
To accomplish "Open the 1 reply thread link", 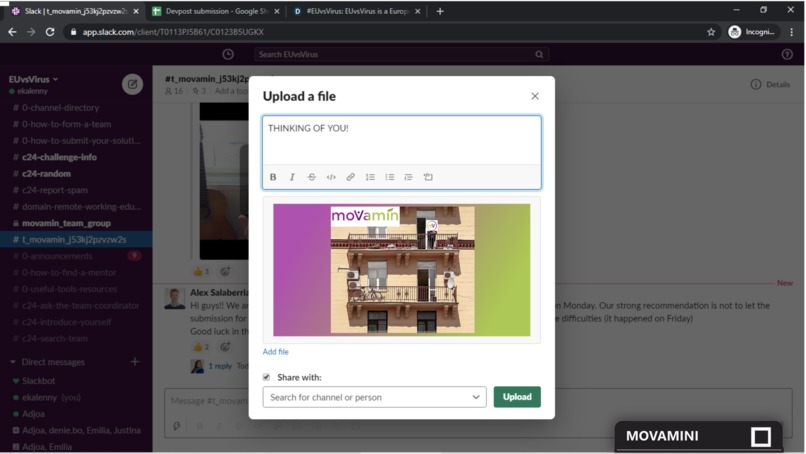I will coord(220,366).
